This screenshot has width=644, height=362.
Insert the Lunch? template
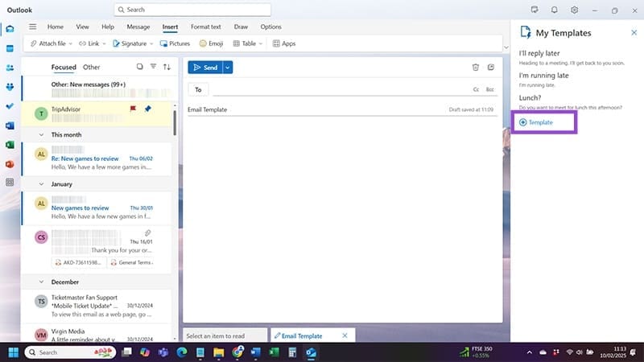pyautogui.click(x=571, y=102)
